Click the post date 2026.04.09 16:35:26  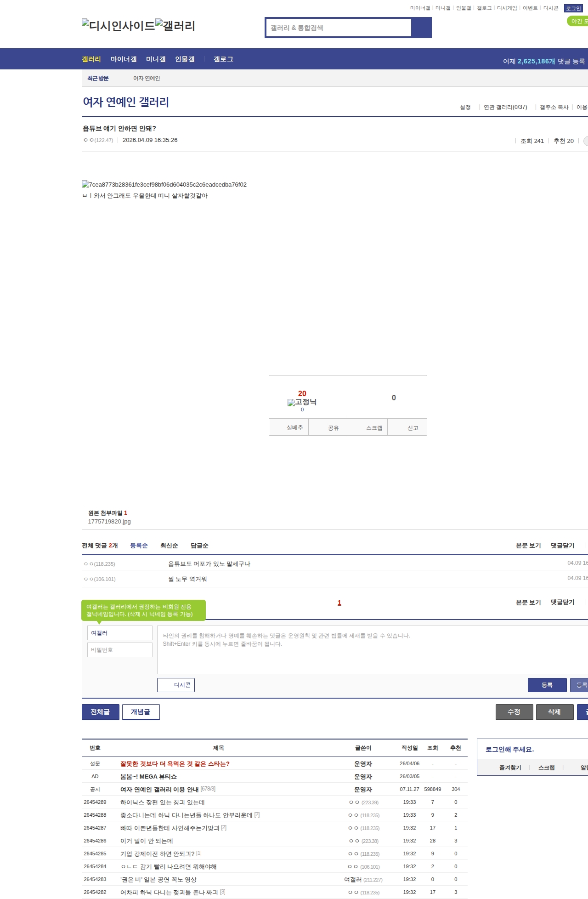pyautogui.click(x=150, y=140)
